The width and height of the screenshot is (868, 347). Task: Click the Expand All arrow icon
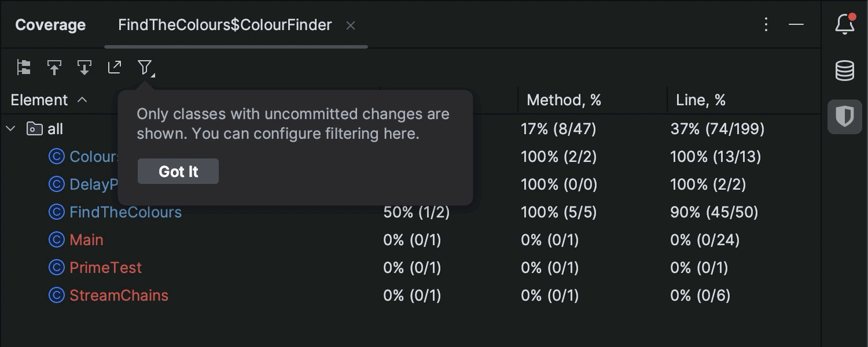(54, 68)
